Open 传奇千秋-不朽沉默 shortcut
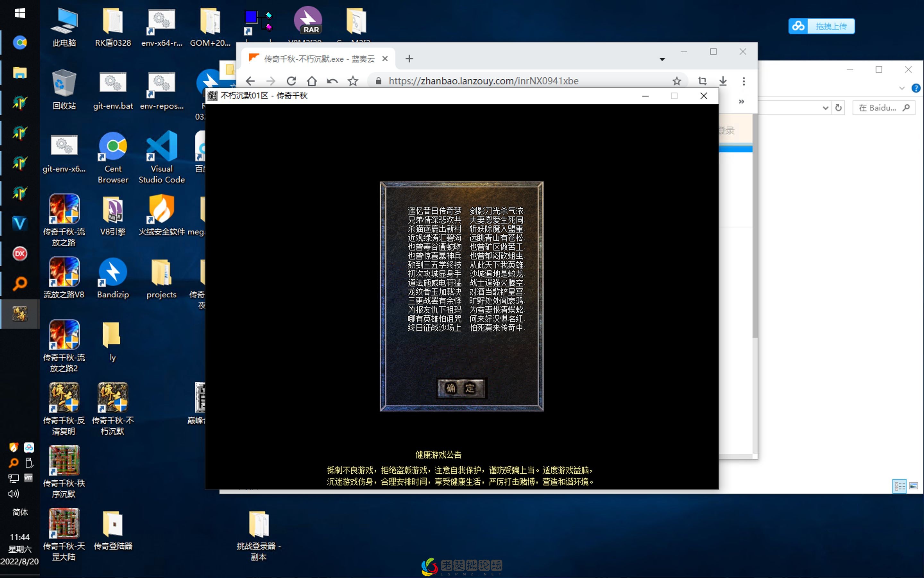 pyautogui.click(x=113, y=409)
